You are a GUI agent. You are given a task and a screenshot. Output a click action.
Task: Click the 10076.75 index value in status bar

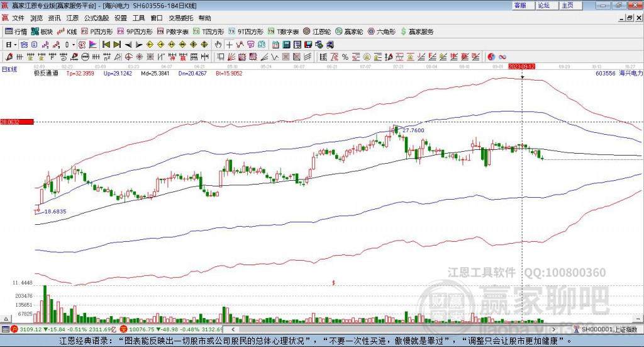point(143,329)
